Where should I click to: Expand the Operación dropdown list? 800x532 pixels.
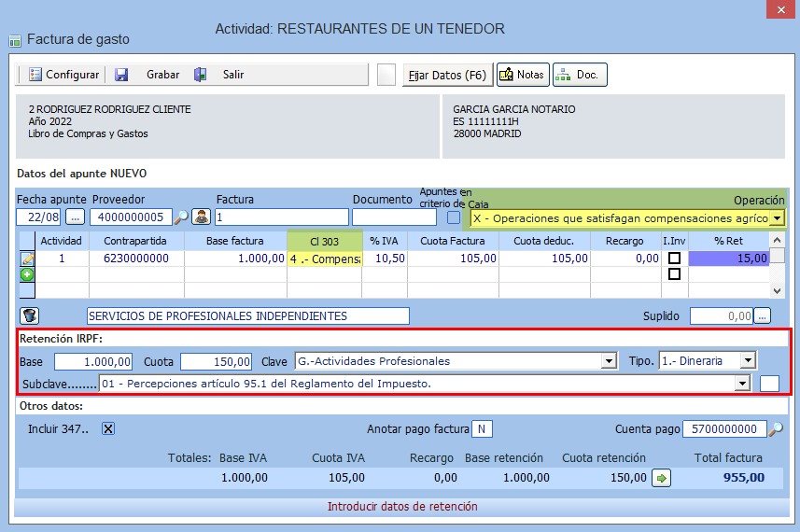[x=777, y=217]
